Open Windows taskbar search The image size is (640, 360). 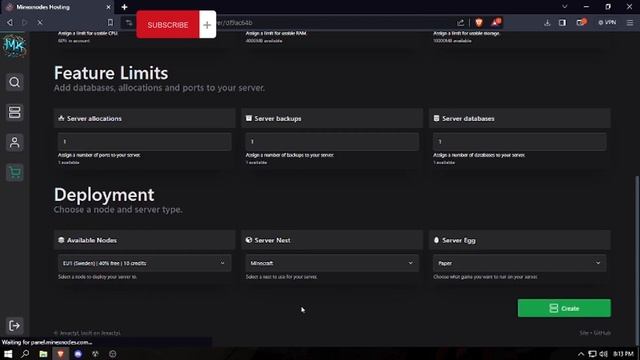pos(25,353)
